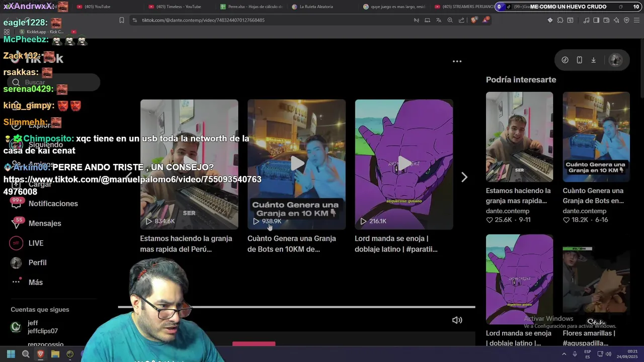This screenshot has height=362, width=644.
Task: Open jeff jeffclips07 followed account
Action: coord(34,327)
